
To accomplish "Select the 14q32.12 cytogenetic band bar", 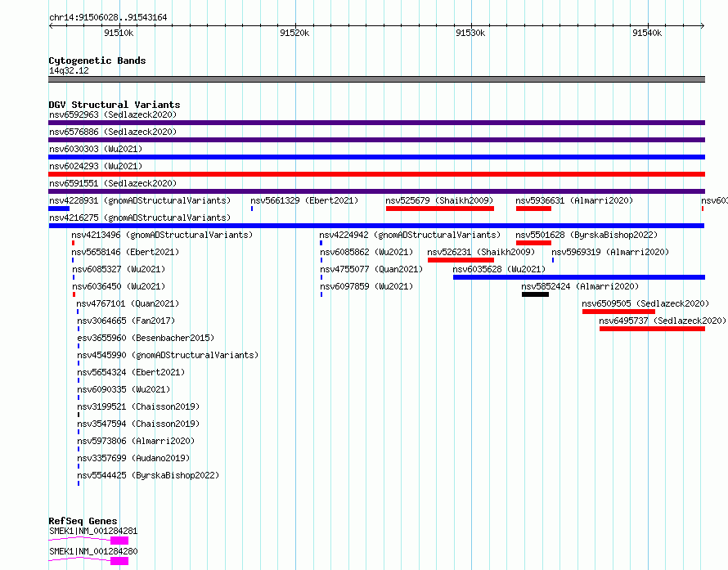I will 376,79.
